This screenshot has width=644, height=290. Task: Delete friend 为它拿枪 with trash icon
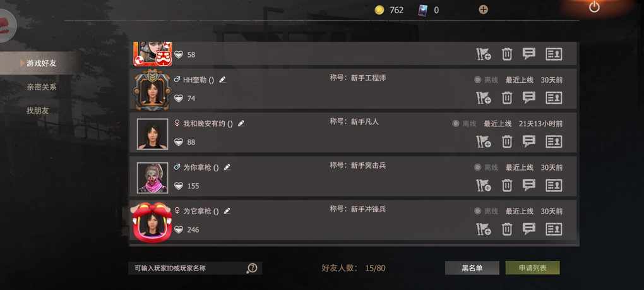click(507, 229)
